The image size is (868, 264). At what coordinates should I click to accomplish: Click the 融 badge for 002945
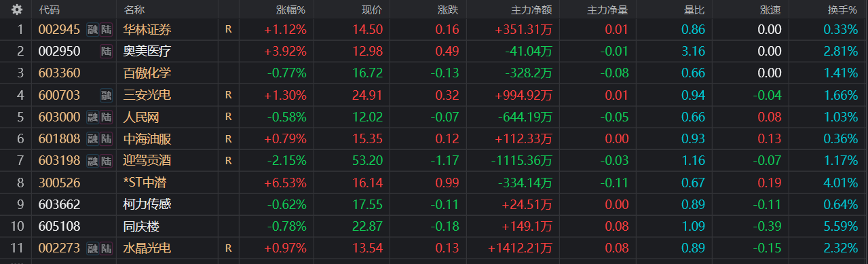click(92, 30)
